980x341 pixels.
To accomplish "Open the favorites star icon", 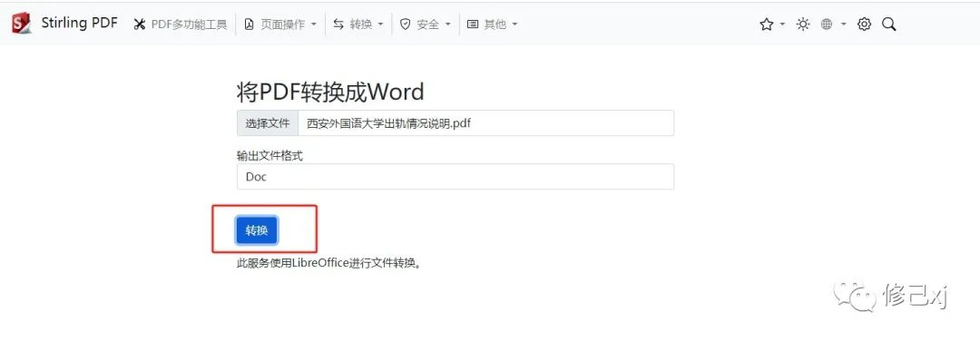I will coord(766,24).
